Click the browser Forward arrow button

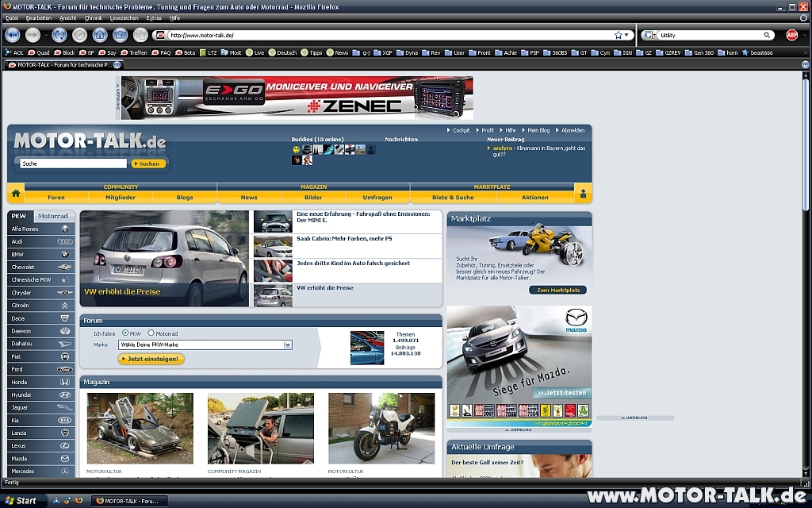[33, 35]
